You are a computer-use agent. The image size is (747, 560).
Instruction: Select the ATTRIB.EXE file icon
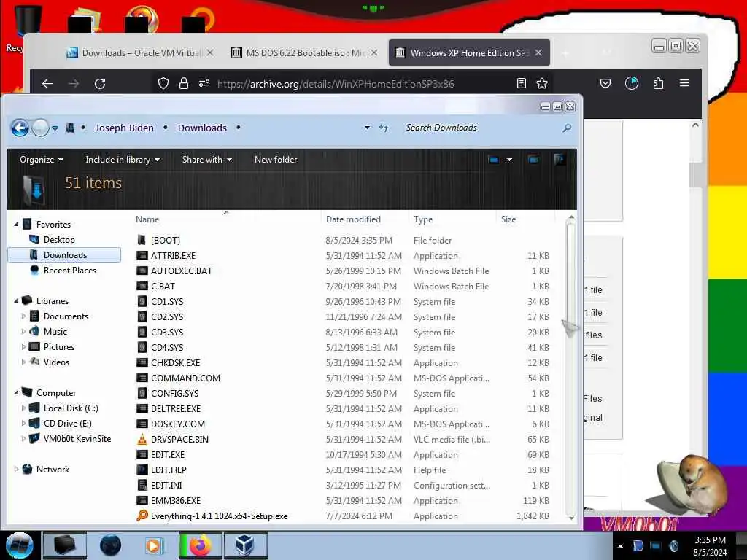coord(142,255)
